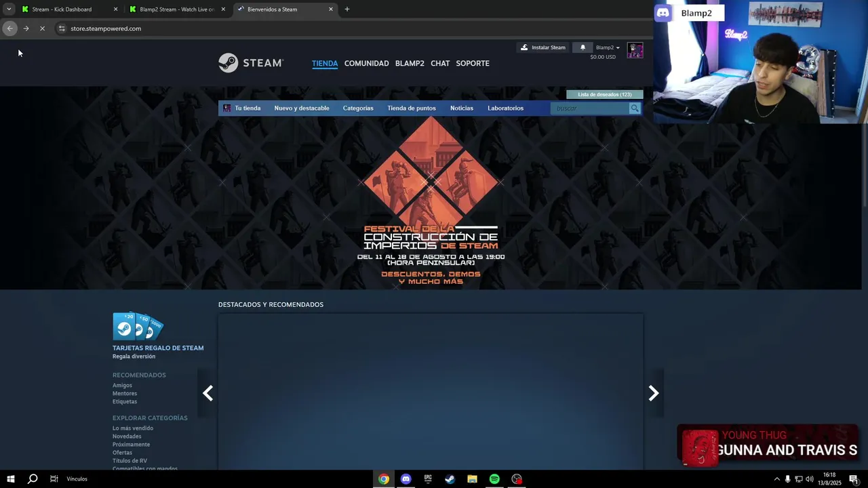Open Títulos de RV category
The width and height of the screenshot is (868, 488).
[x=130, y=460]
